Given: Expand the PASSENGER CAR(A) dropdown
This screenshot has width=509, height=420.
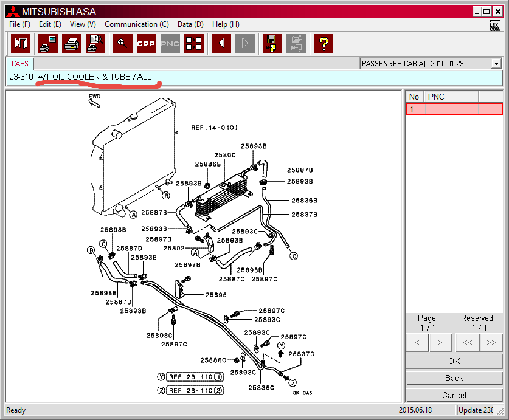Looking at the screenshot, I should click(x=496, y=63).
